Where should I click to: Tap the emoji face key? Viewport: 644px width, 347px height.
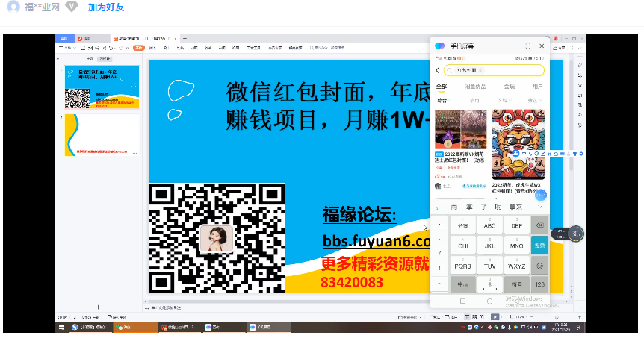539,266
